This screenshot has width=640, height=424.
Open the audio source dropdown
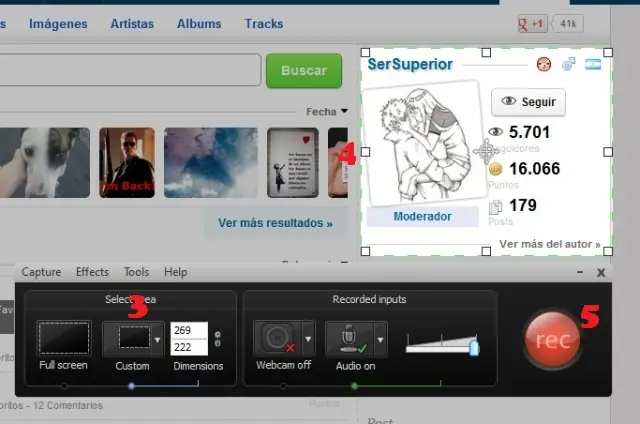tap(380, 339)
